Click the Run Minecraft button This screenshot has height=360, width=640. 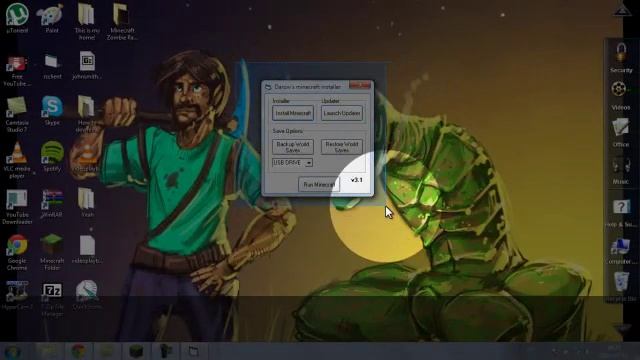(x=319, y=184)
